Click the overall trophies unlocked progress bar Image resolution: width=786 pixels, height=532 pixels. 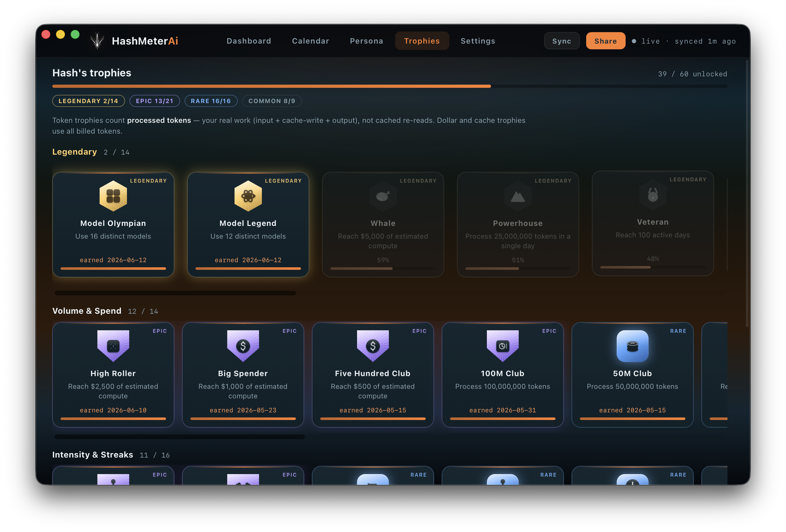pyautogui.click(x=389, y=86)
